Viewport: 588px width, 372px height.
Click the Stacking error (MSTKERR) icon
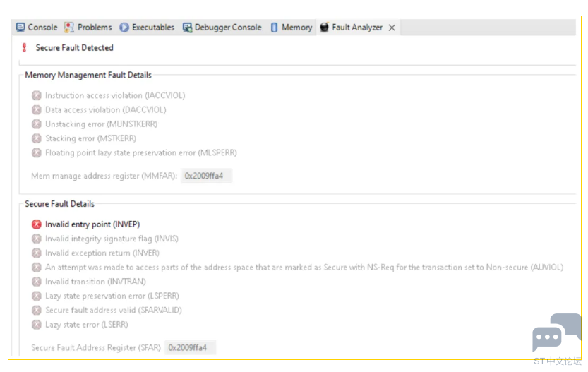click(x=37, y=138)
